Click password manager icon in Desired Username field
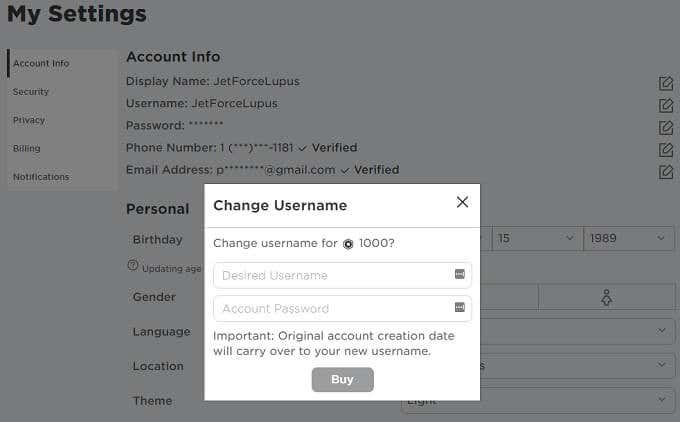The width and height of the screenshot is (680, 422). (x=459, y=274)
